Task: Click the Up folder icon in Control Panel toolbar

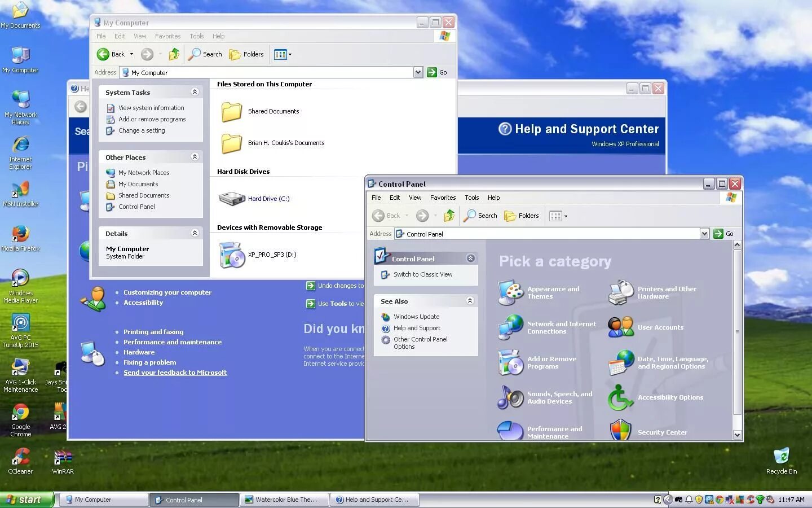Action: [449, 216]
